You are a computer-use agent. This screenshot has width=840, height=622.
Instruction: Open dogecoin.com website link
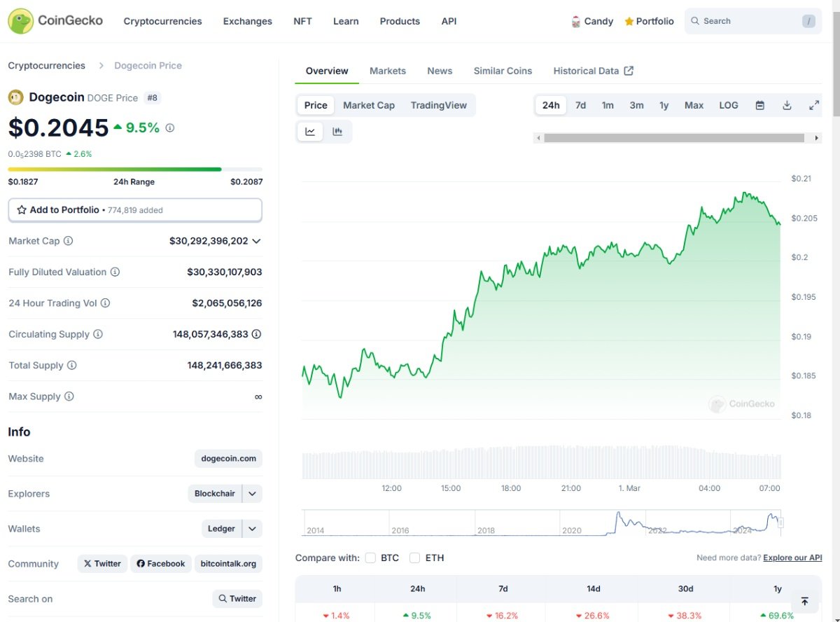point(228,459)
